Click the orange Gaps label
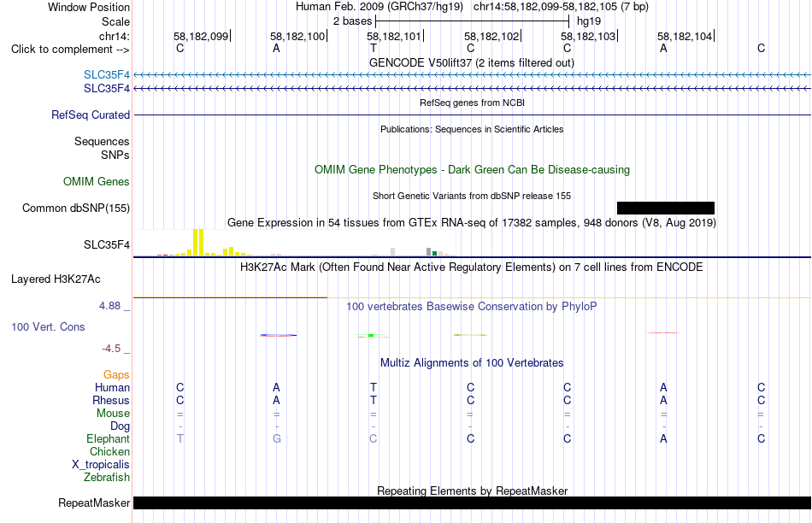This screenshot has height=523, width=812. pos(116,375)
